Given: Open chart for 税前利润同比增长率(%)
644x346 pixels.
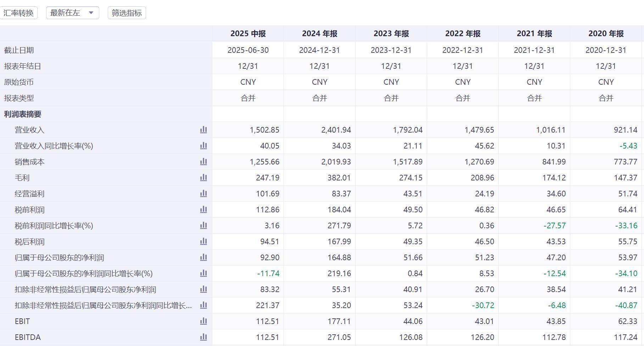Looking at the screenshot, I should [203, 225].
